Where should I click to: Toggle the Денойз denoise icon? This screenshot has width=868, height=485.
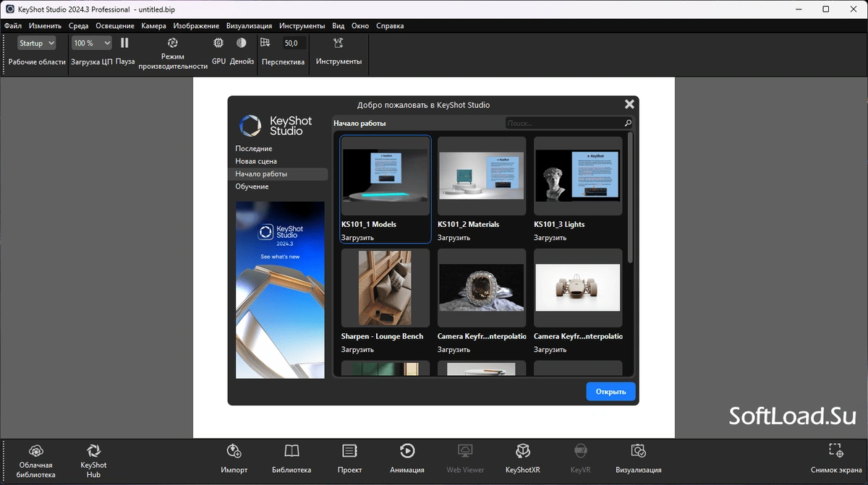(x=242, y=43)
